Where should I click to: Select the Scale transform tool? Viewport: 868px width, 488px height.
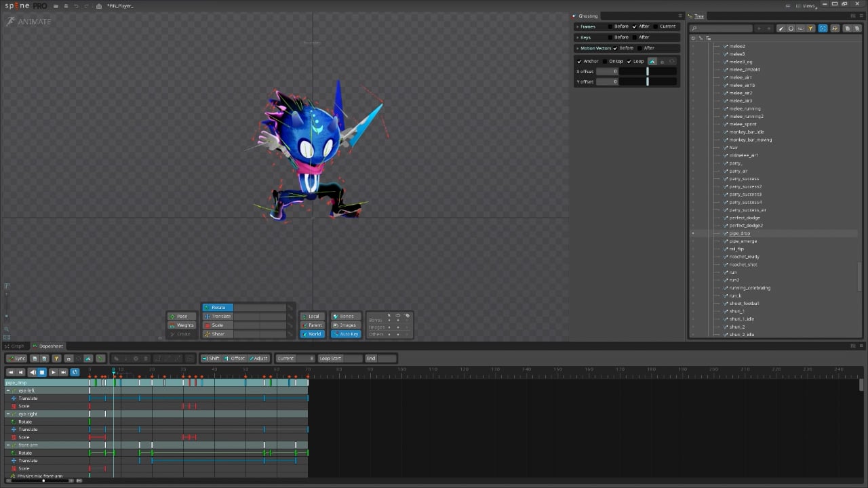(x=218, y=325)
